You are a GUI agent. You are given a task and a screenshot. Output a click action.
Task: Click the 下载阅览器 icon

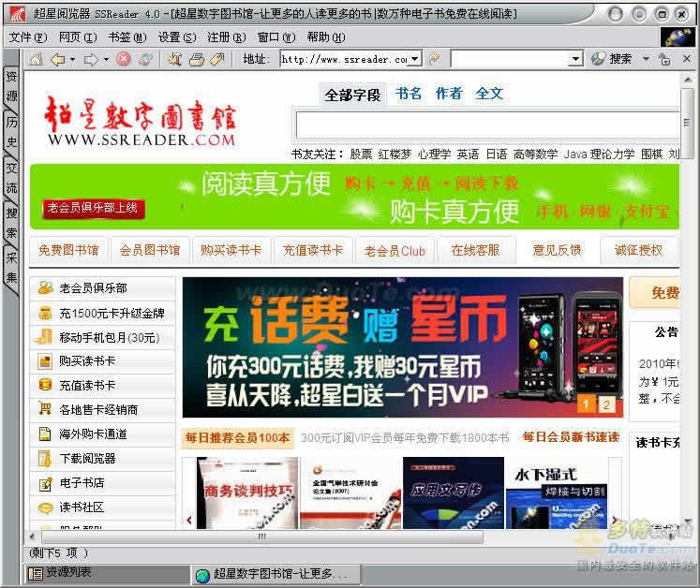(x=45, y=458)
